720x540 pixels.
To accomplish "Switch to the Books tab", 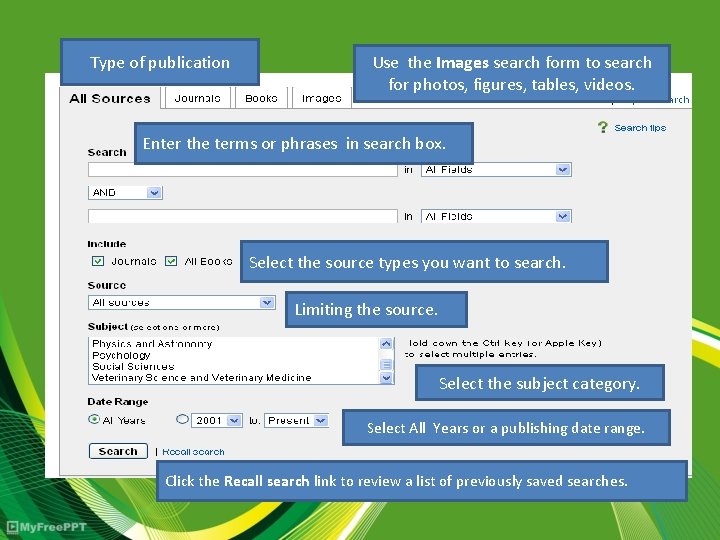I will [x=261, y=98].
